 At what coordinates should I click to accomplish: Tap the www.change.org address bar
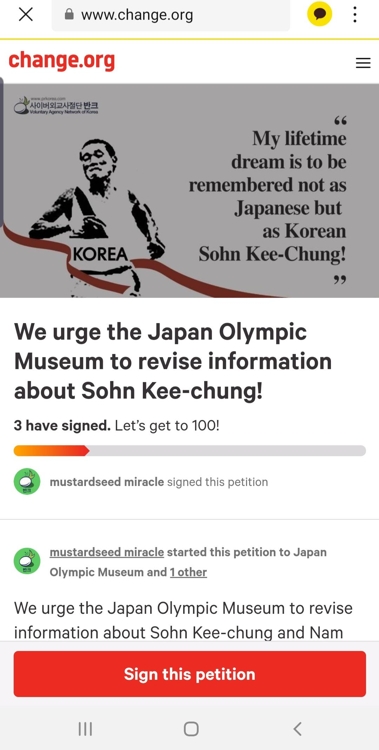[171, 15]
